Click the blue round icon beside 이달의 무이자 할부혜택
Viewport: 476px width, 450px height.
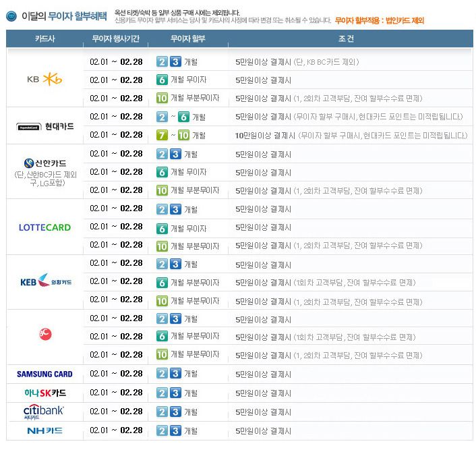(x=11, y=16)
